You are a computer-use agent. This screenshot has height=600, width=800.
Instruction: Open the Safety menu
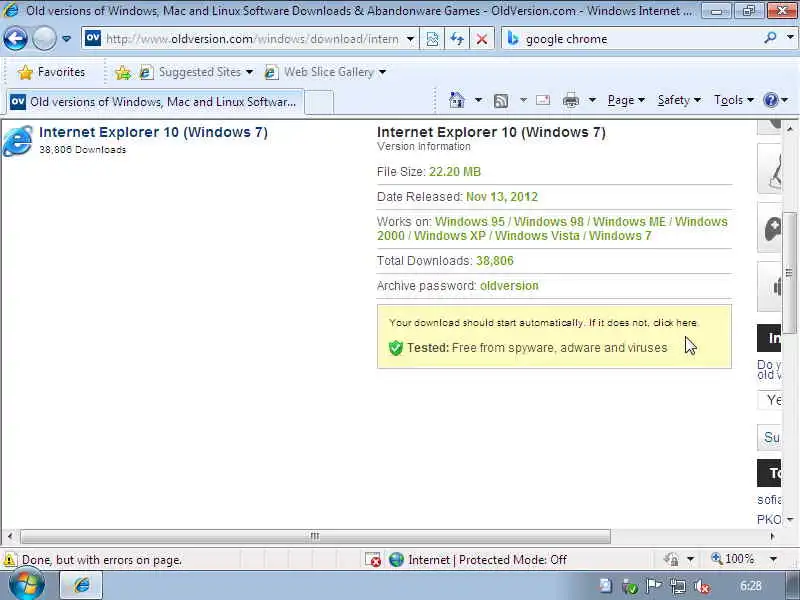(x=679, y=101)
